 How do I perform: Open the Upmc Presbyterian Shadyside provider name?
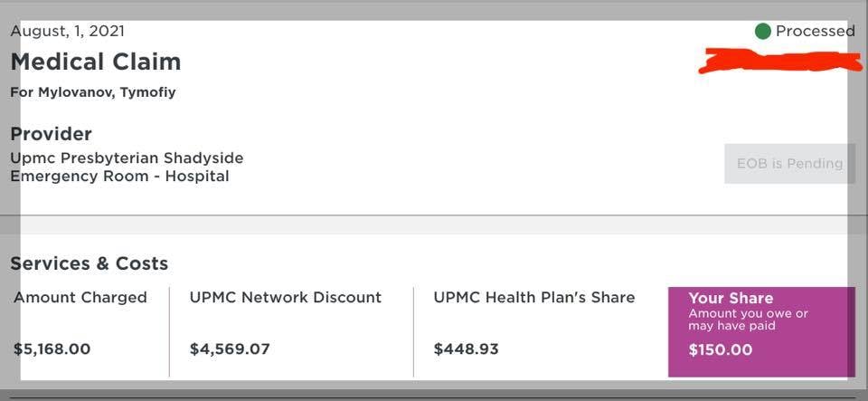click(x=127, y=158)
